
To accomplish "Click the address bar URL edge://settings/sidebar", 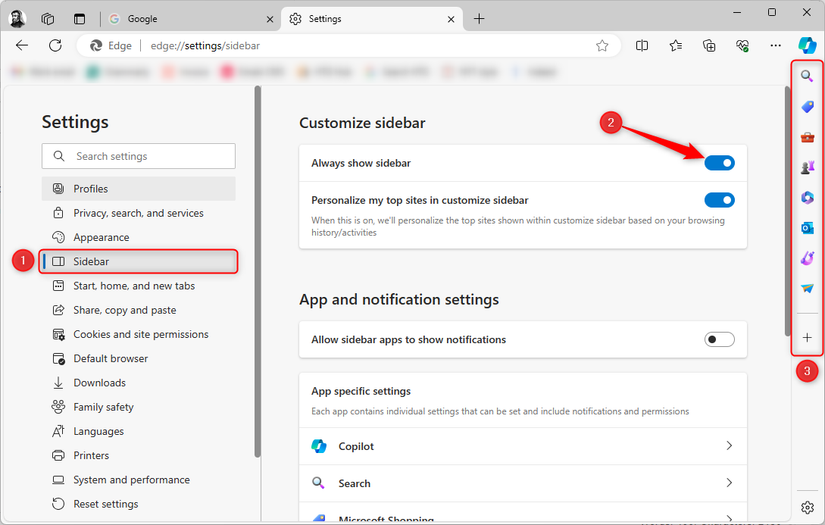I will tap(205, 46).
